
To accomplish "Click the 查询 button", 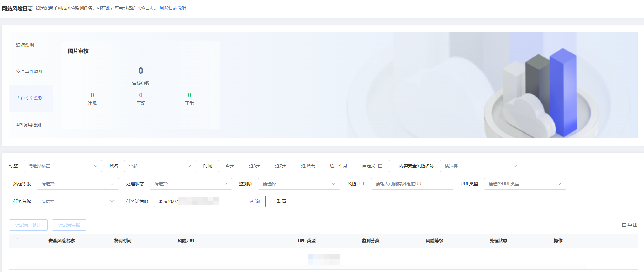I will pyautogui.click(x=255, y=201).
